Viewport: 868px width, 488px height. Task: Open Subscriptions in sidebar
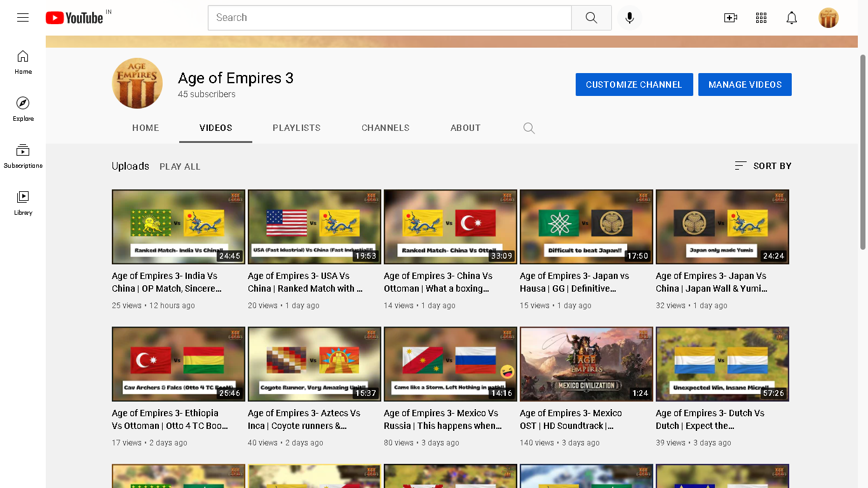[23, 156]
